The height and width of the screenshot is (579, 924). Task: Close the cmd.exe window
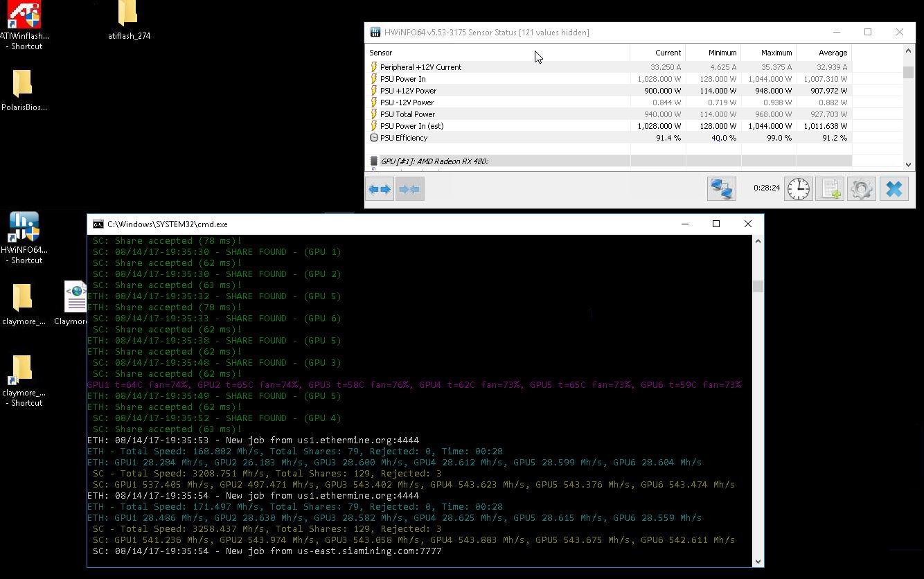click(748, 224)
